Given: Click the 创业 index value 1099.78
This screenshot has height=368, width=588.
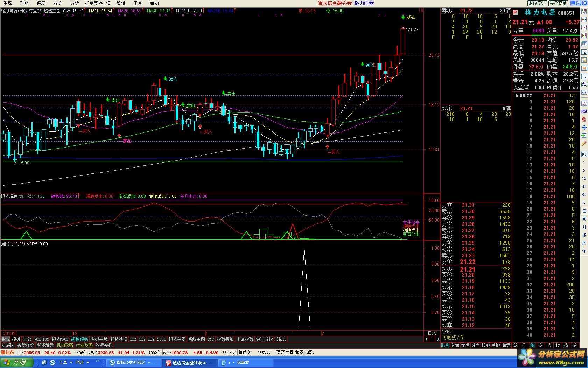Looking at the screenshot, I should (x=180, y=353).
